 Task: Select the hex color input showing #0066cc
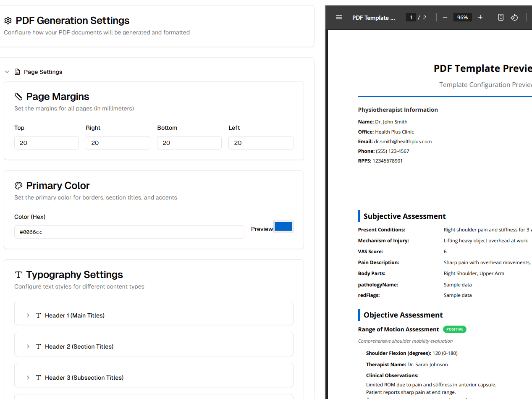[129, 232]
